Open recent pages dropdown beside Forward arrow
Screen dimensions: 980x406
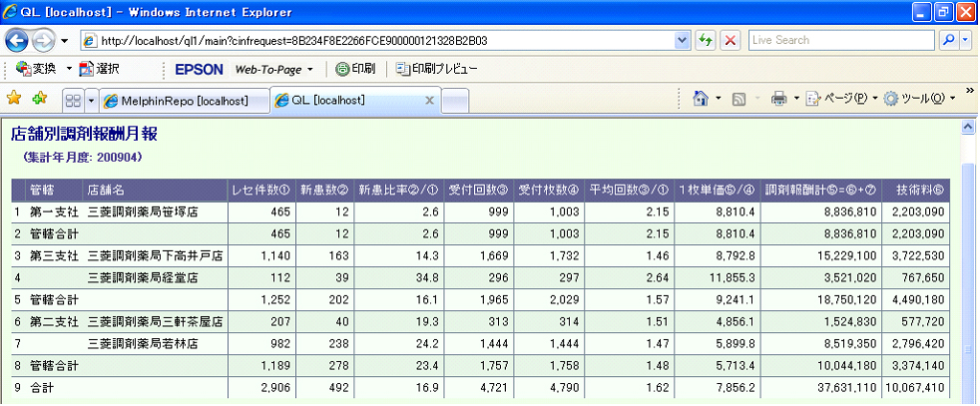[65, 41]
